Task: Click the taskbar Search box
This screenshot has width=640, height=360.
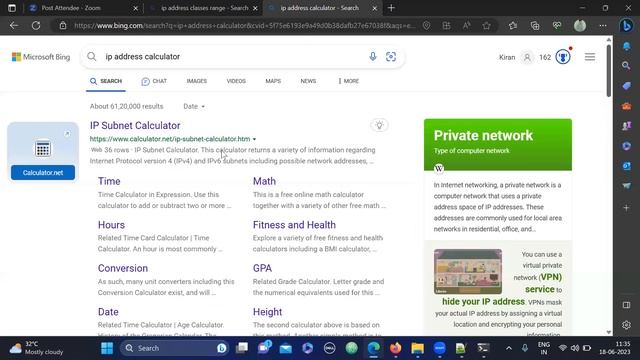Action: click(174, 348)
